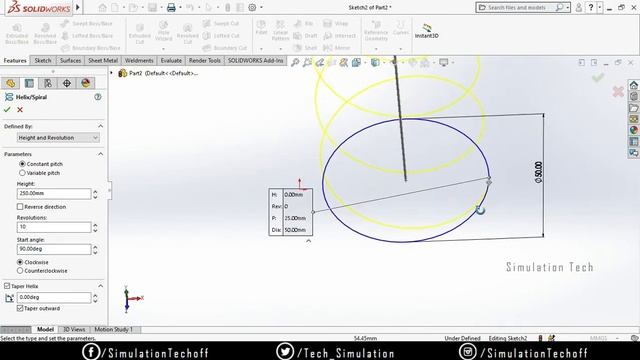Click the Help question mark in the title bar
Viewport: 640px width, 360px height.
[x=591, y=7]
